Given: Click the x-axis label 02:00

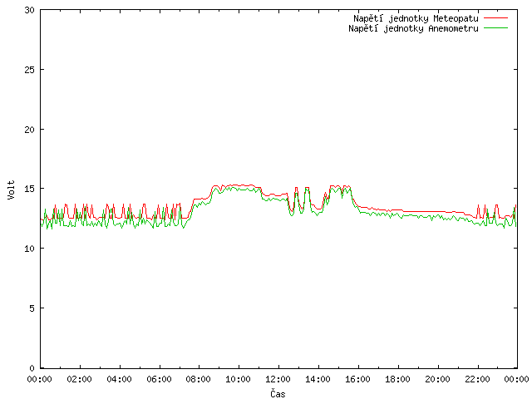Looking at the screenshot, I should (x=80, y=379).
